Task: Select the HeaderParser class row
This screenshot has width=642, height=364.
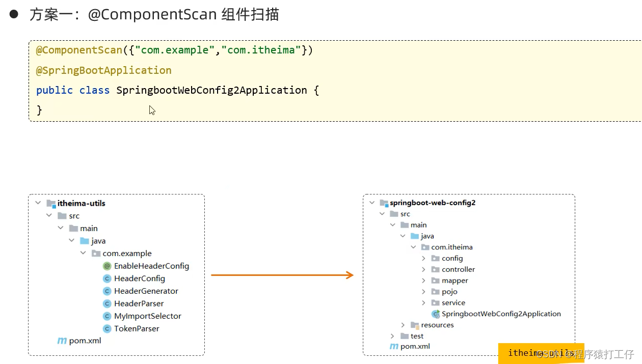Action: pos(139,303)
